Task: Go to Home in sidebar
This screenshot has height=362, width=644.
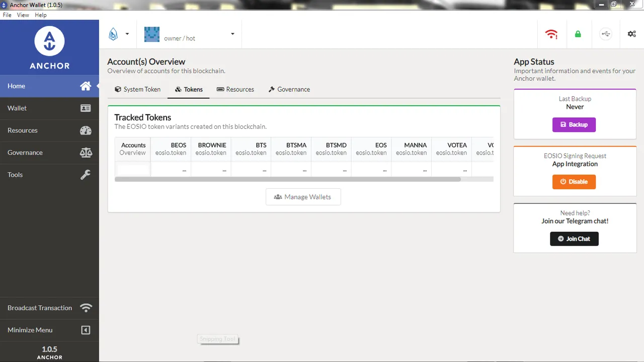Action: coord(49,86)
